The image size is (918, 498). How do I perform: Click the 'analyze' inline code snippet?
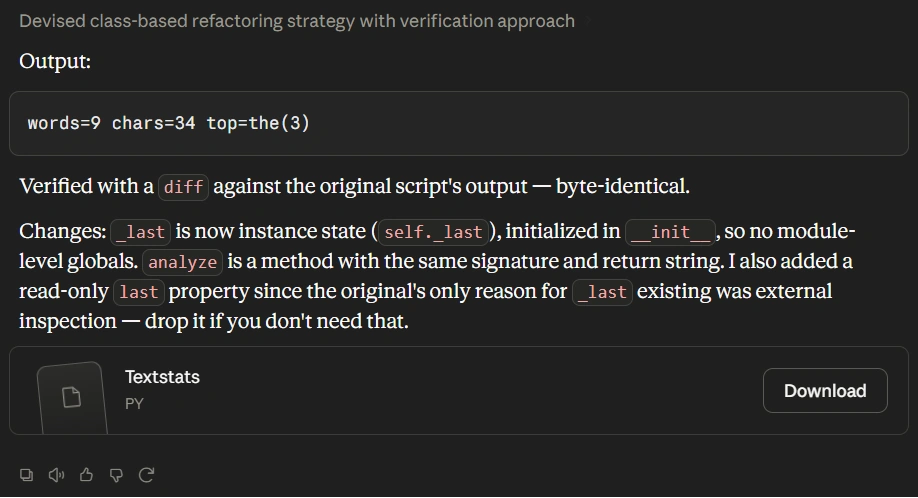(183, 262)
